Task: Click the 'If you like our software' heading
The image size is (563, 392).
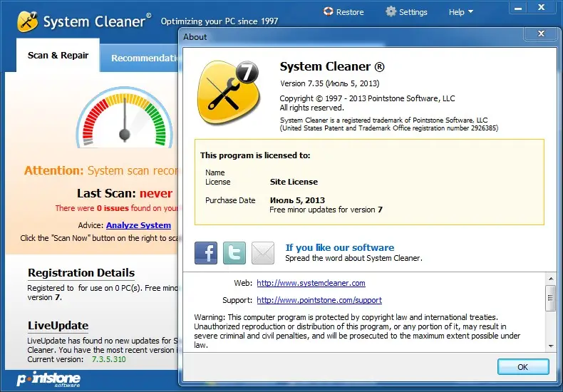Action: pyautogui.click(x=340, y=248)
